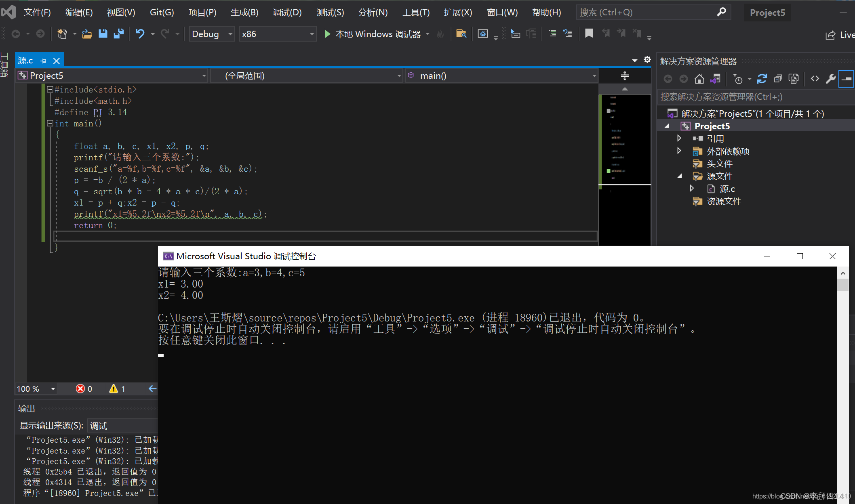
Task: Click the Solution Explorer search field
Action: [756, 97]
